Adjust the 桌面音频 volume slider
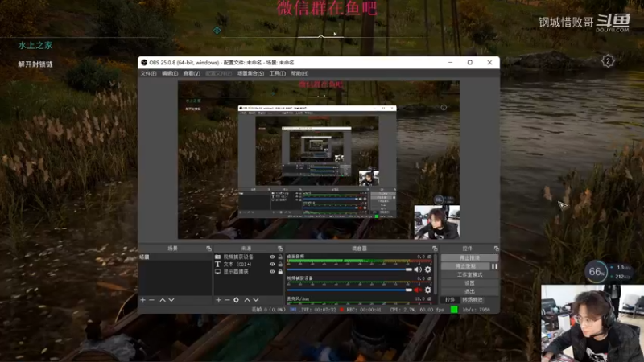This screenshot has height=362, width=644. tap(349, 269)
